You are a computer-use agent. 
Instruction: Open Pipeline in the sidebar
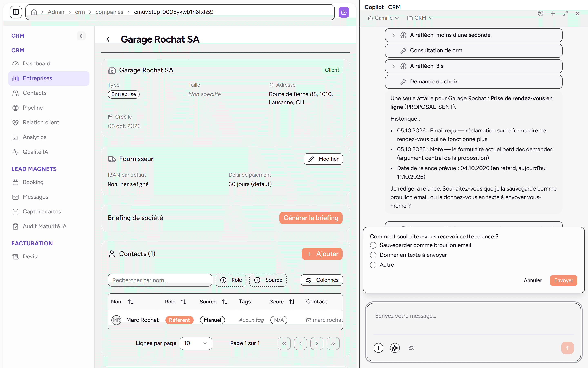click(x=49, y=108)
